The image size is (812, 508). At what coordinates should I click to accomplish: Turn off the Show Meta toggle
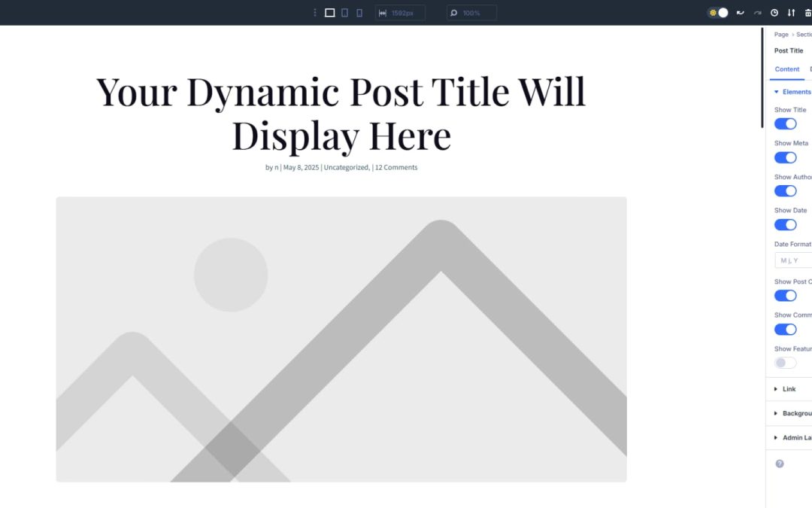pos(785,157)
